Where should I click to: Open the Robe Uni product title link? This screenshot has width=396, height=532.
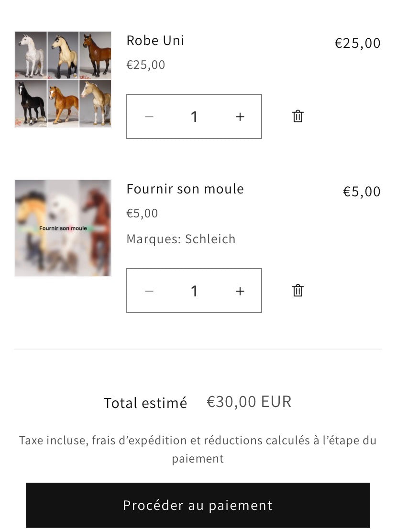pyautogui.click(x=155, y=41)
